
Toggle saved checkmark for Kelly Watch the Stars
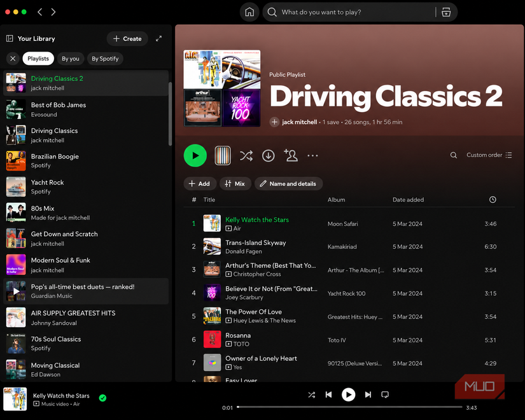pyautogui.click(x=103, y=398)
